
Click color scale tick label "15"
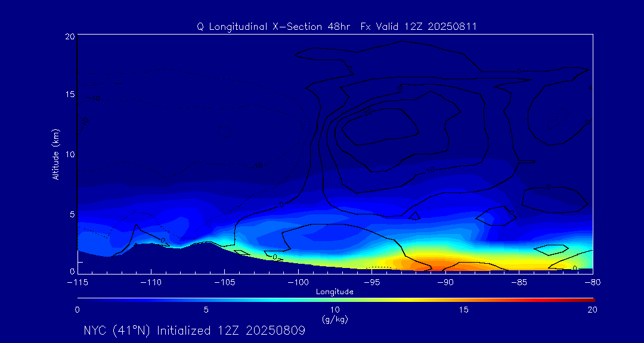(x=463, y=310)
